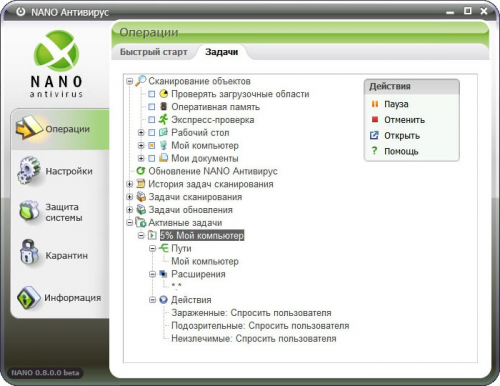Screen dimensions: 500x386
Task: Expand the Мои документы node
Action: pos(141,158)
